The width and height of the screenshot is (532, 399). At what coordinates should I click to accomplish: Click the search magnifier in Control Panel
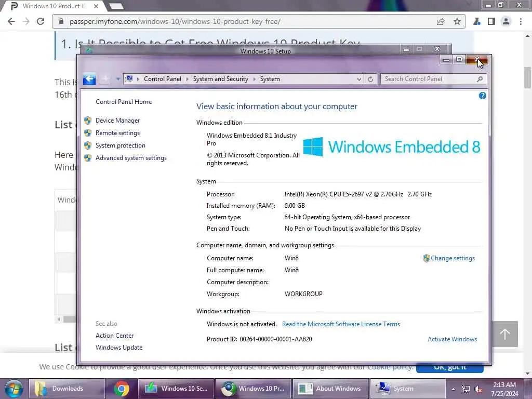480,79
